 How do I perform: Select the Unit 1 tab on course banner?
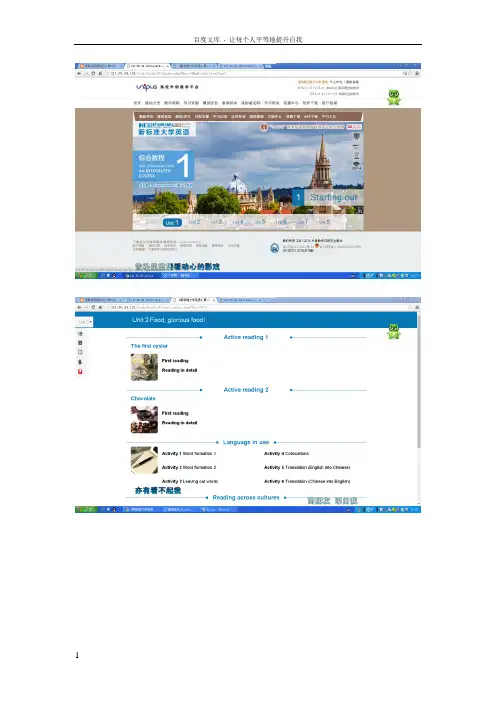tap(172, 223)
